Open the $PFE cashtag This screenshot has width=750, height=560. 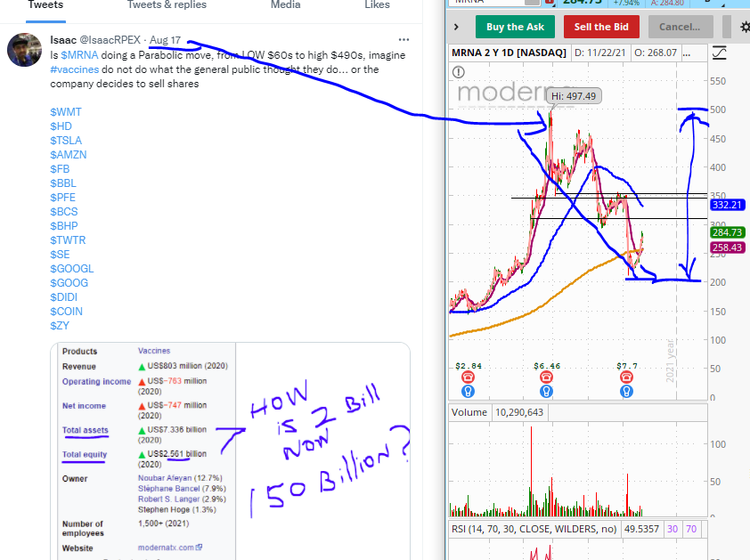pyautogui.click(x=62, y=198)
